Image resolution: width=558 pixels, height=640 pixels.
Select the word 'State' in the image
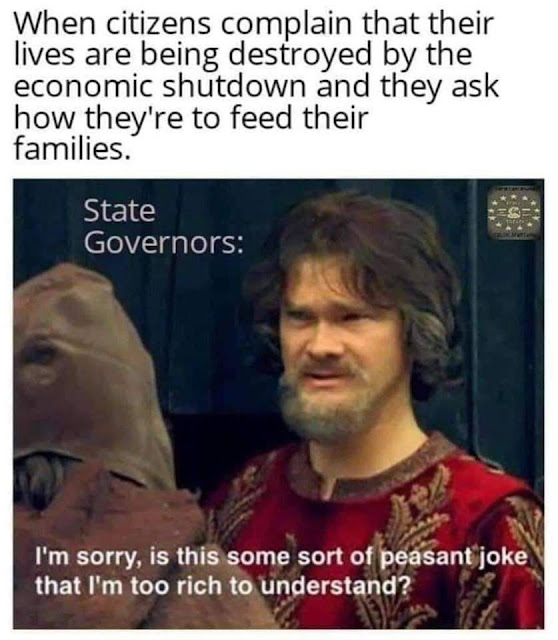[119, 211]
